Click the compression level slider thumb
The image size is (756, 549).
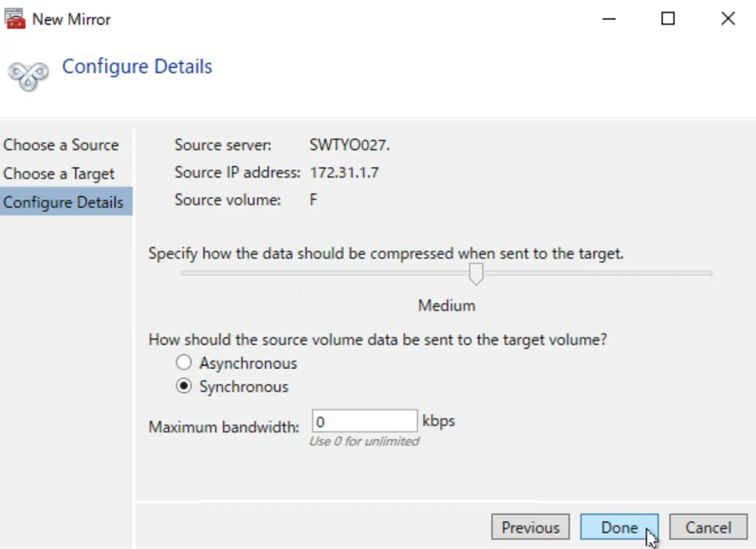tap(476, 274)
